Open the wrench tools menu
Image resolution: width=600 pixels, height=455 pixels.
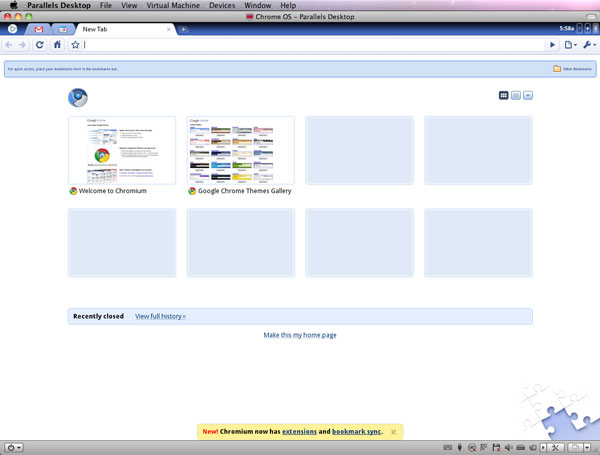[x=589, y=45]
